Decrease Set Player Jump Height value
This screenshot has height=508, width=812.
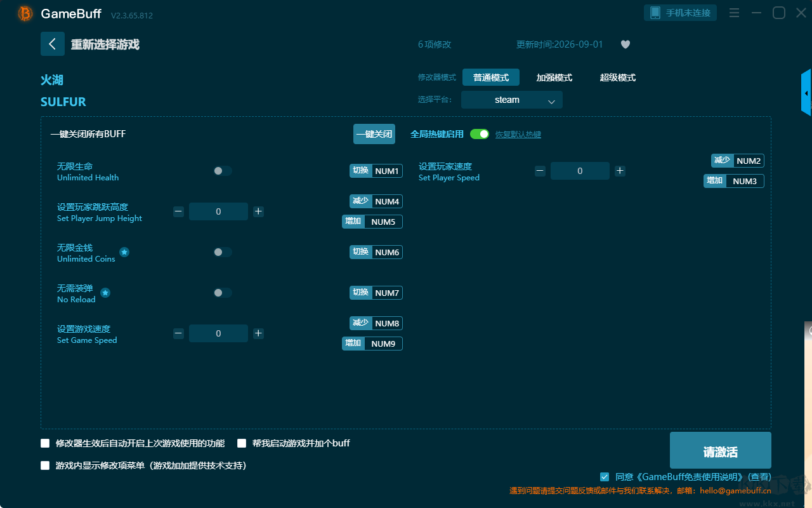click(178, 211)
